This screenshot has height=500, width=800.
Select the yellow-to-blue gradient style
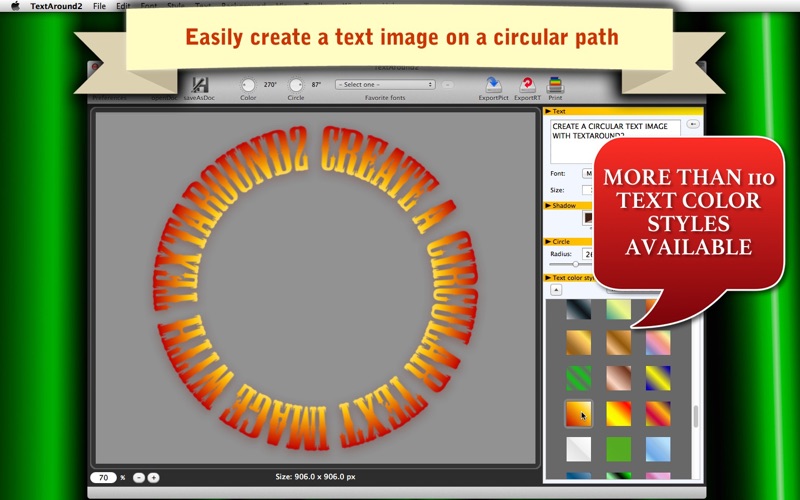point(658,378)
